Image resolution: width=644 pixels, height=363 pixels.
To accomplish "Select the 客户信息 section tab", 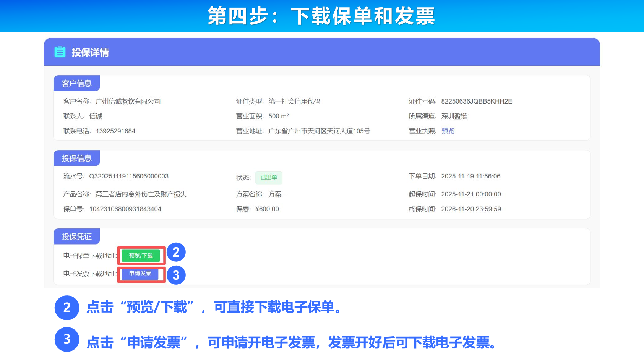I will point(76,83).
